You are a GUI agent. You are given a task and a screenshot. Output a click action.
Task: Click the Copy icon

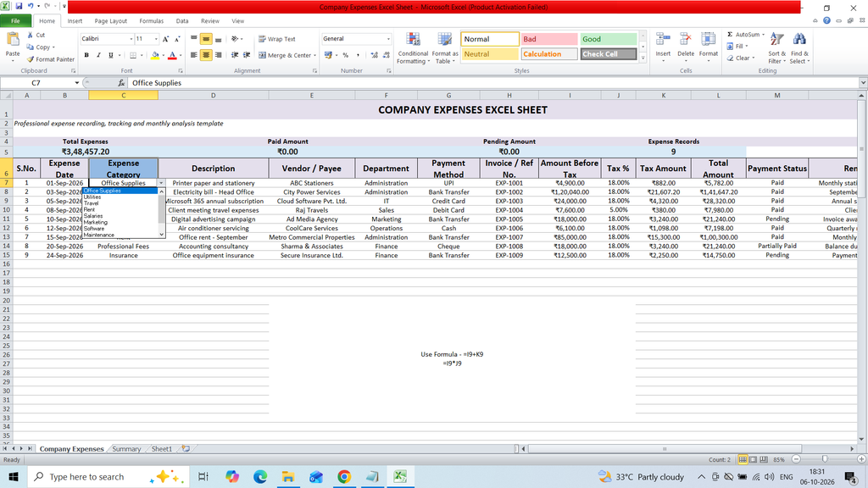(x=31, y=47)
